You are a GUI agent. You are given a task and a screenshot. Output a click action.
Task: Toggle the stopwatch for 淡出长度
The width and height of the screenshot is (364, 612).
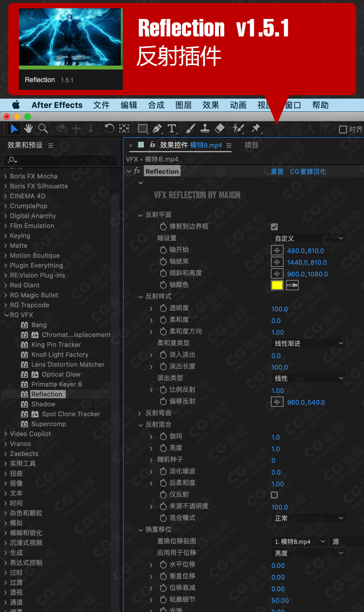point(164,367)
